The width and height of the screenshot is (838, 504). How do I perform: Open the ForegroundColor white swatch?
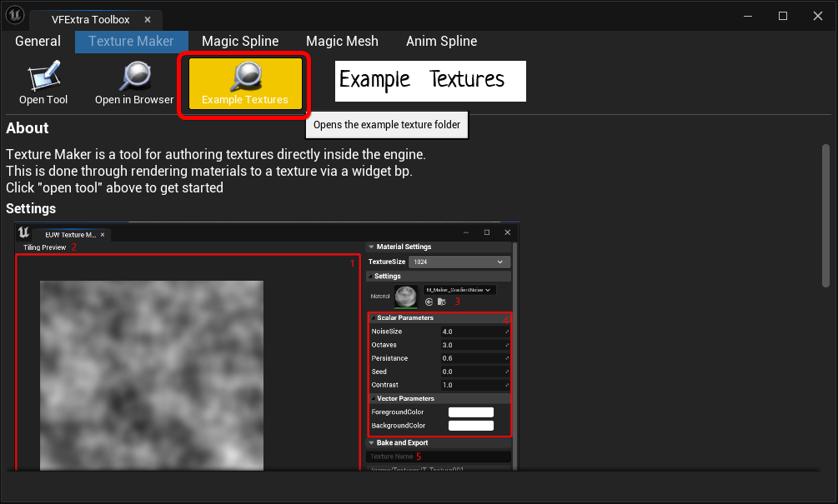tap(471, 412)
